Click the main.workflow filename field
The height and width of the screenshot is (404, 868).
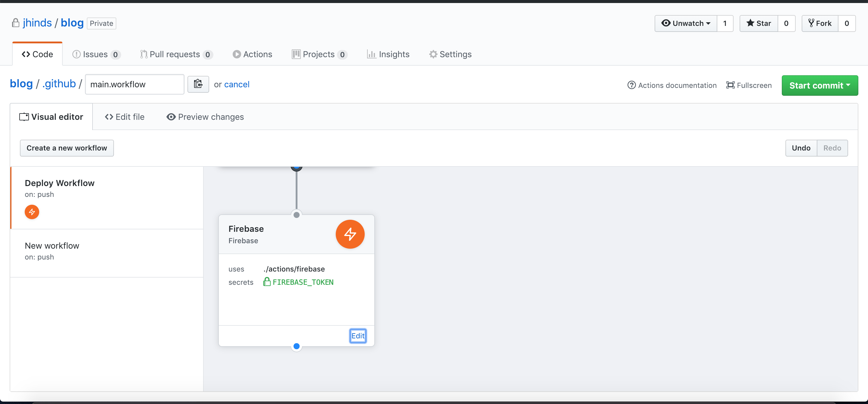[x=134, y=84]
